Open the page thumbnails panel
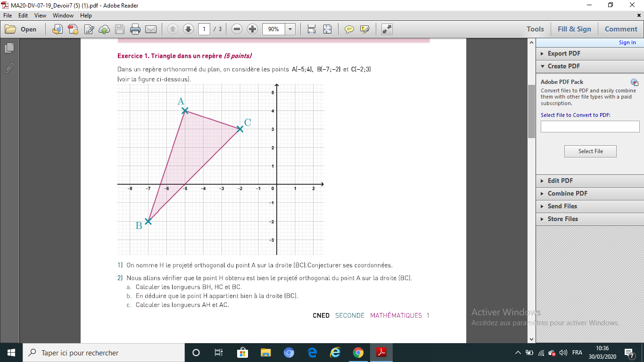 (x=9, y=48)
